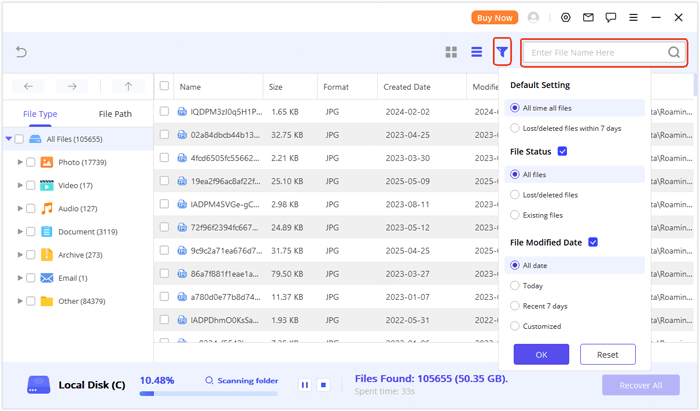Screen dimensions: 700x411
Task: Navigate up one folder level
Action: pos(128,87)
